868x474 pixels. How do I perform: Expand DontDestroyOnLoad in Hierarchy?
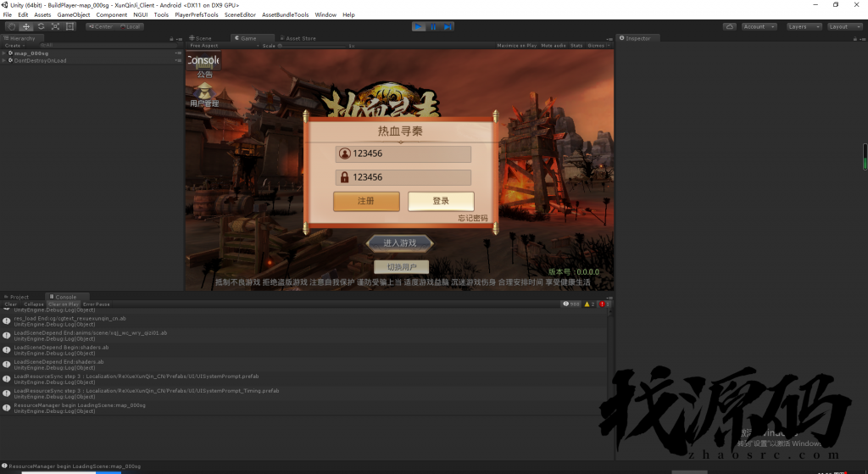click(4, 60)
